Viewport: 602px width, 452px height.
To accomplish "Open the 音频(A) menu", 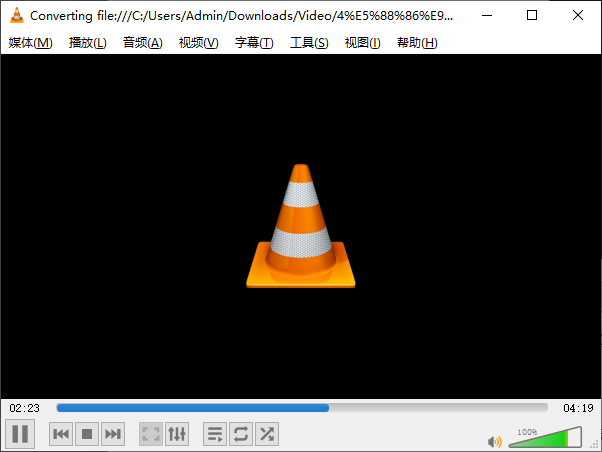I will click(x=142, y=43).
